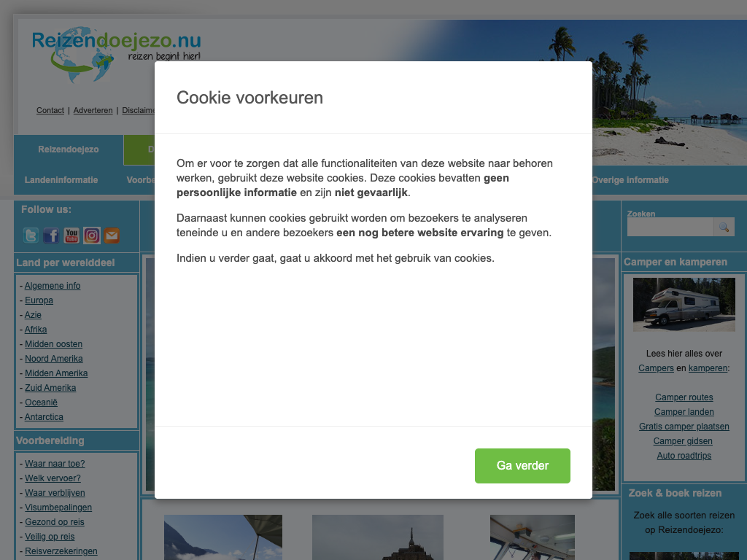This screenshot has height=560, width=747.
Task: Click the Land per werelddeel heading
Action: click(65, 262)
